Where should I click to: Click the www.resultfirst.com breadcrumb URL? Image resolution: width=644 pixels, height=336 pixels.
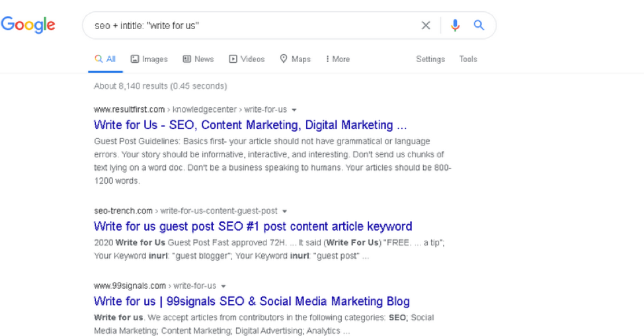coord(129,110)
